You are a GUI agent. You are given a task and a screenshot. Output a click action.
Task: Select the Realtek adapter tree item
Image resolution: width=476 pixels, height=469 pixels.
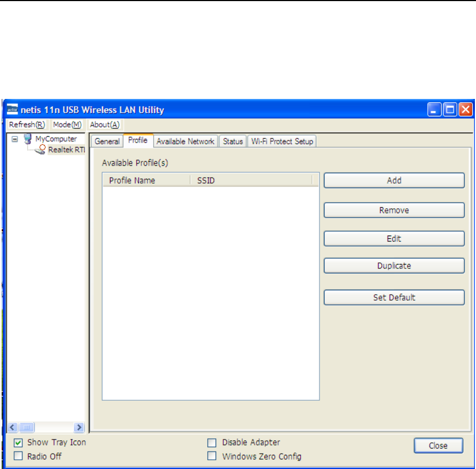(x=67, y=150)
